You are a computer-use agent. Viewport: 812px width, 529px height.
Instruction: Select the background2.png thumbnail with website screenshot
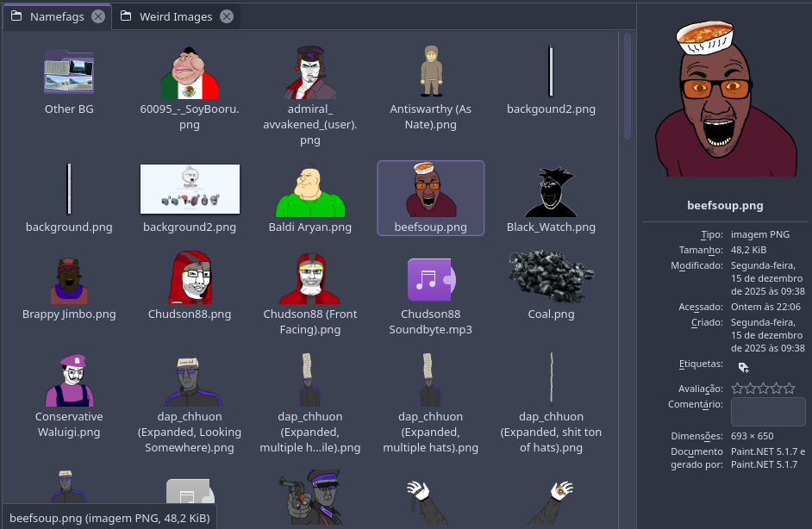[x=190, y=190]
